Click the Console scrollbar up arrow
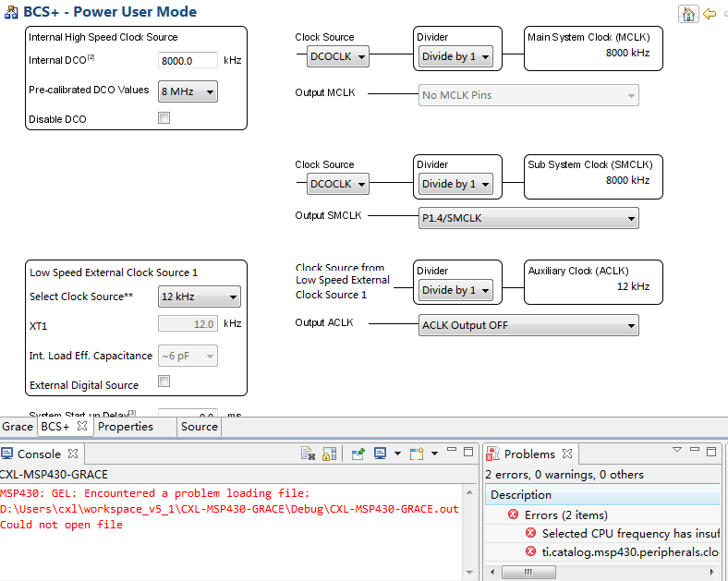 point(469,492)
